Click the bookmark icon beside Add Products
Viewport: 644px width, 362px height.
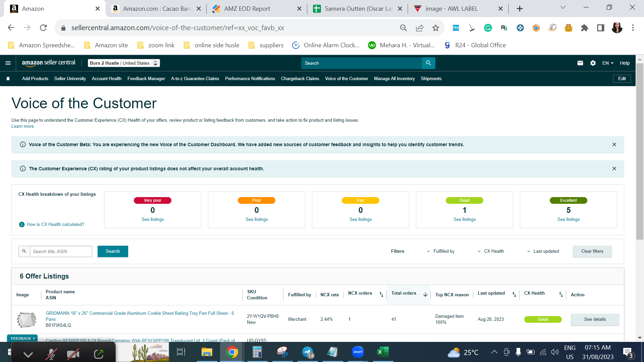8,79
